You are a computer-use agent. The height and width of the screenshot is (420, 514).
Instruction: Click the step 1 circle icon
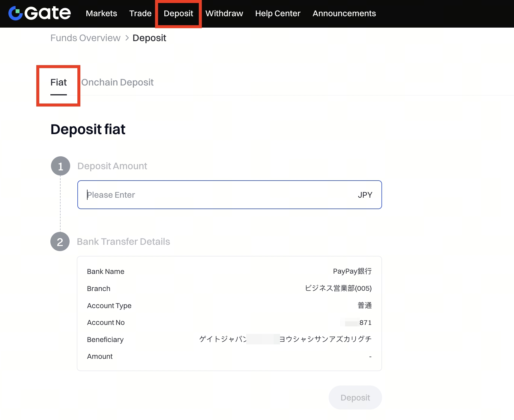60,166
